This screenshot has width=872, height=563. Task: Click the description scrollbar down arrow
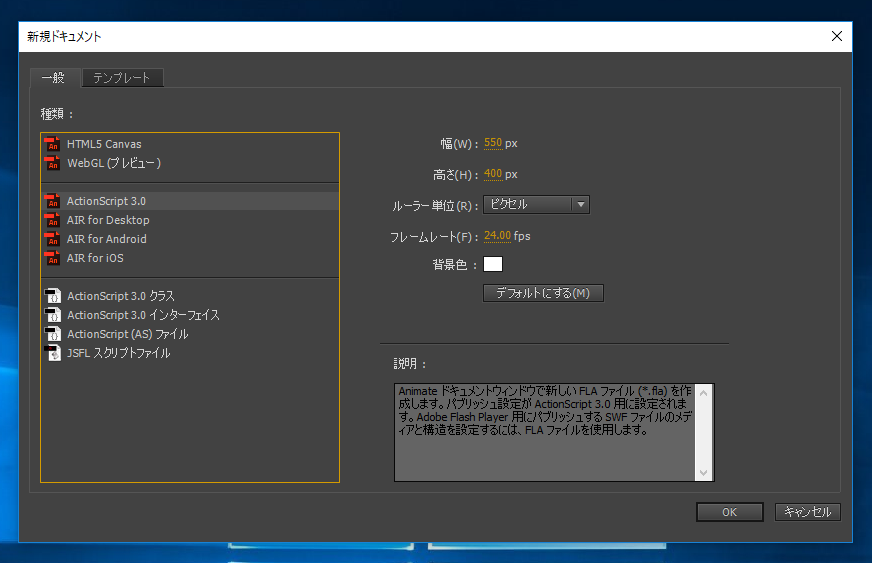[x=703, y=473]
